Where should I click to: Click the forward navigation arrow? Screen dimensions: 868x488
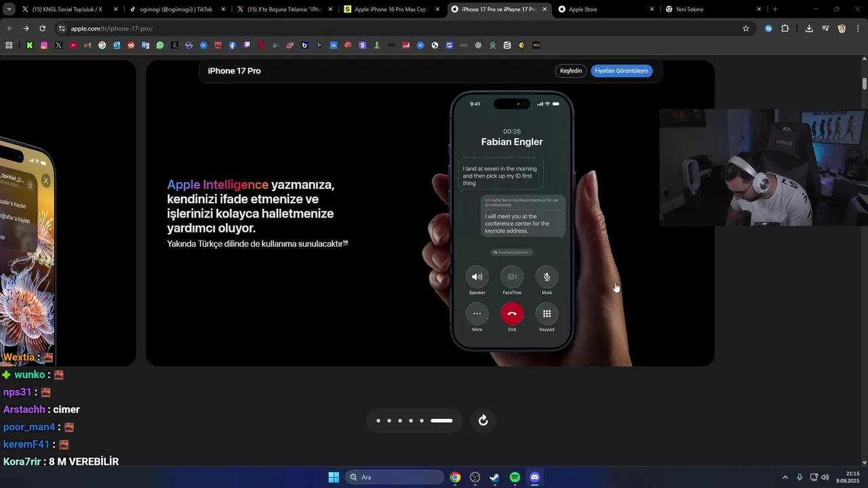point(26,28)
